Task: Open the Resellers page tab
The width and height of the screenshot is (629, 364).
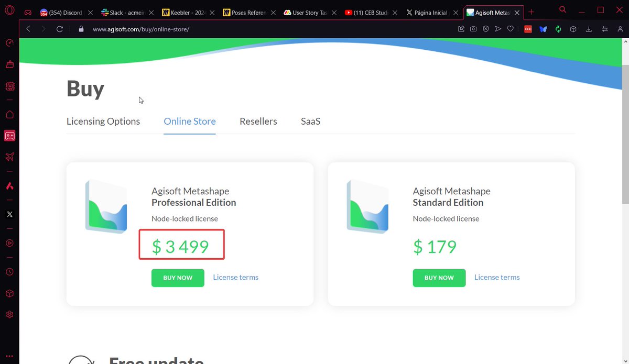Action: pos(258,122)
